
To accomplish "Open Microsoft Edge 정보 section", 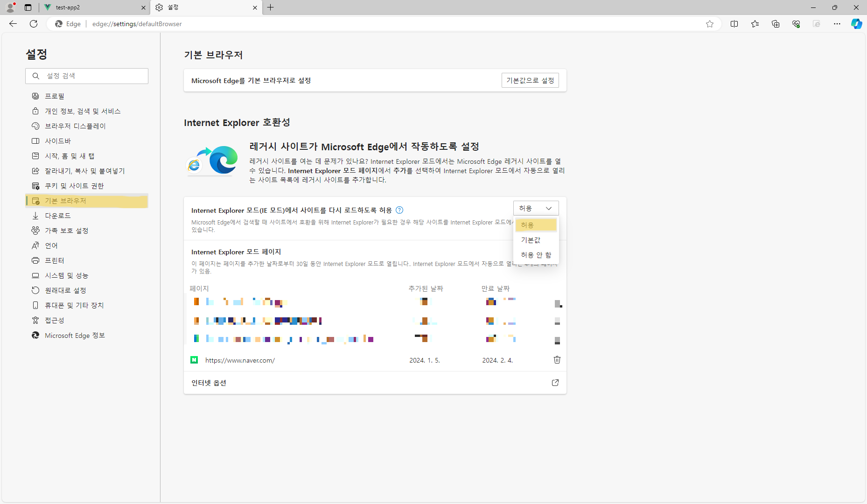I will (x=87, y=336).
